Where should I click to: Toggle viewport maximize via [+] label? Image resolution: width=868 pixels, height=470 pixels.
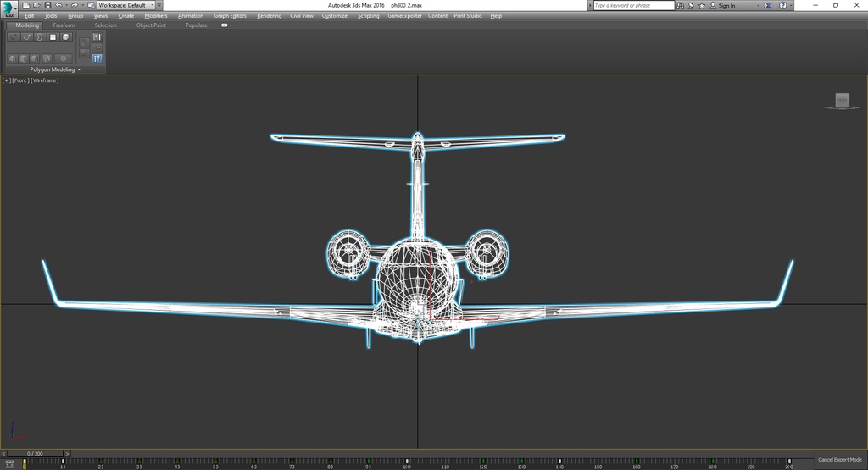point(6,80)
